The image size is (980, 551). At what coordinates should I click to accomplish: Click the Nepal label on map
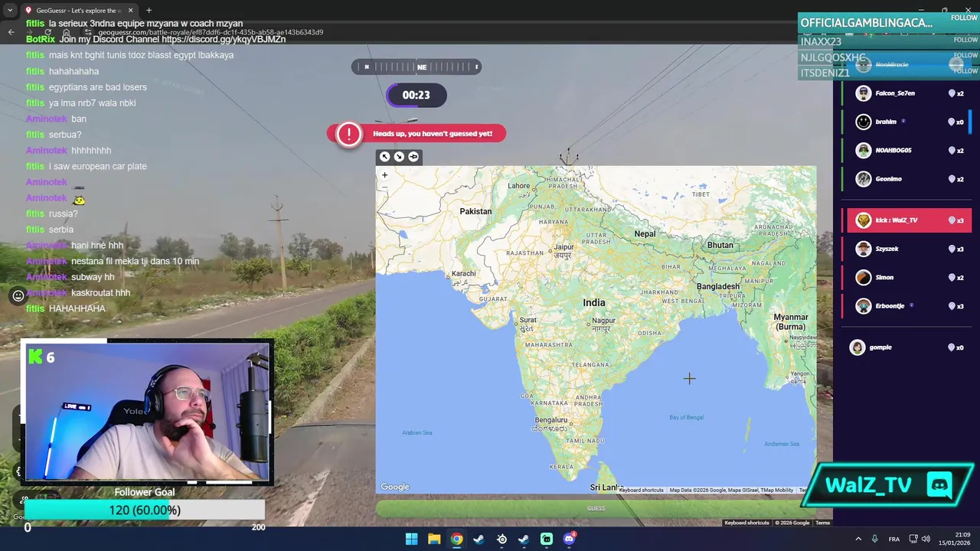(645, 233)
